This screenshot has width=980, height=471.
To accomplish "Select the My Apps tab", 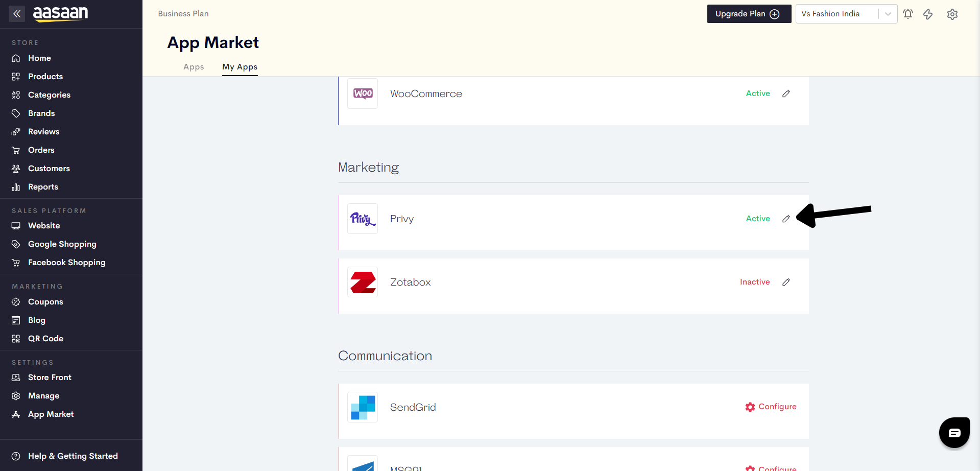I will (x=240, y=67).
